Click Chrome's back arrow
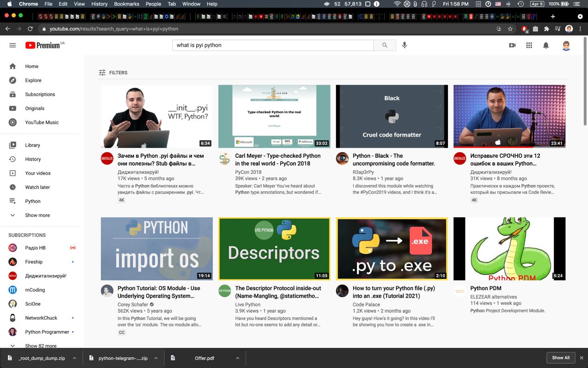The image size is (588, 368). (x=7, y=29)
